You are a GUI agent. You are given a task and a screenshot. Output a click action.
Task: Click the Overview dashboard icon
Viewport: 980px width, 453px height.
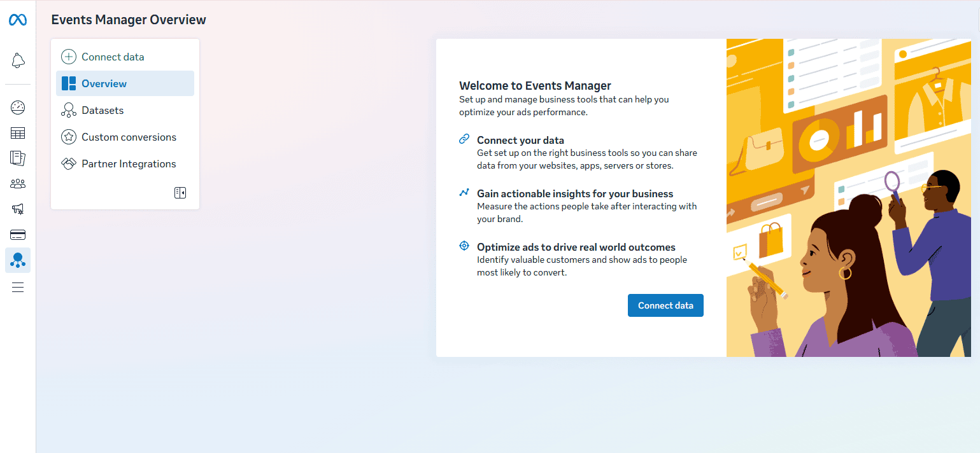[x=69, y=83]
